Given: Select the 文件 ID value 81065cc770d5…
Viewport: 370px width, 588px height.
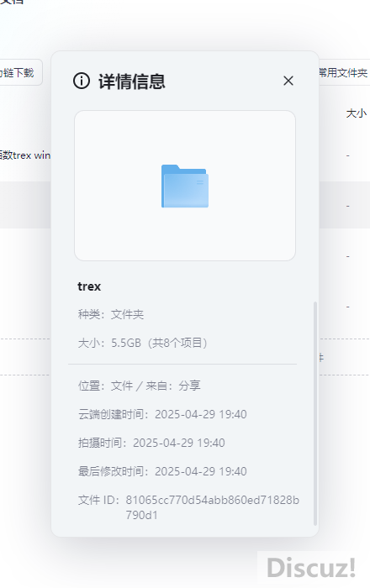Looking at the screenshot, I should pyautogui.click(x=213, y=507).
